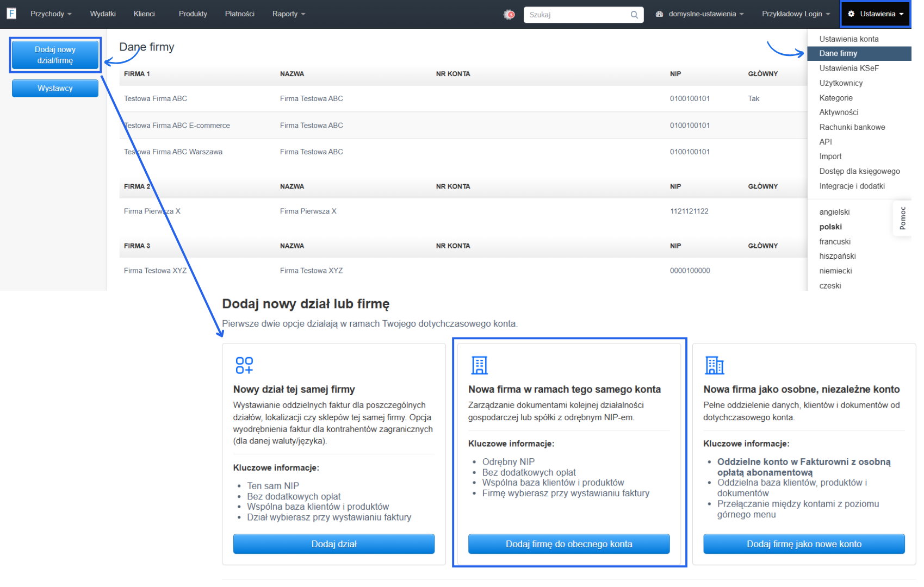Open Testowa Firma ABC E-commerce row
Image resolution: width=924 pixels, height=587 pixels.
pos(463,126)
